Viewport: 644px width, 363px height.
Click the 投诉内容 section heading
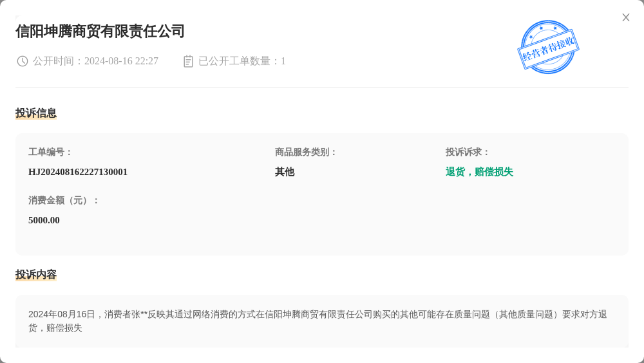point(36,274)
